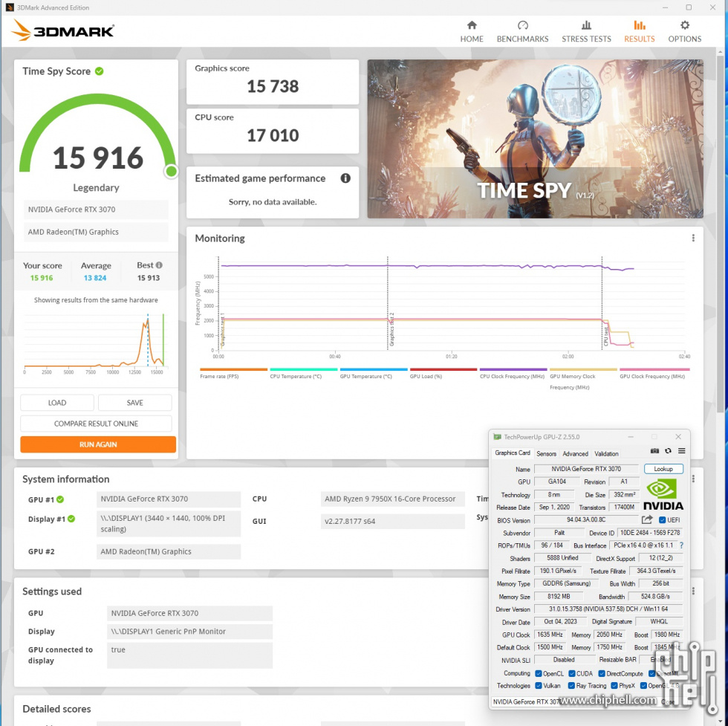This screenshot has width=728, height=726.
Task: Open the GPU-Z hamburger menu
Action: (682, 451)
